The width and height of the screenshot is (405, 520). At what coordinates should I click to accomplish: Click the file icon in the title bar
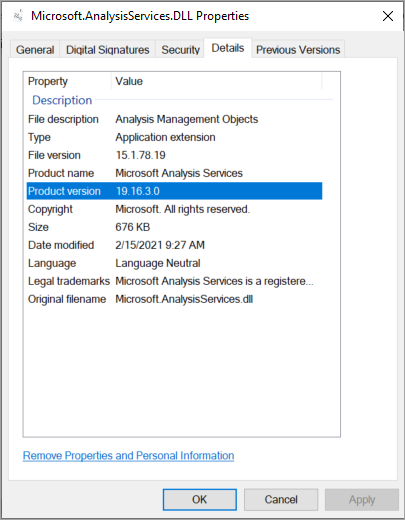click(x=18, y=16)
